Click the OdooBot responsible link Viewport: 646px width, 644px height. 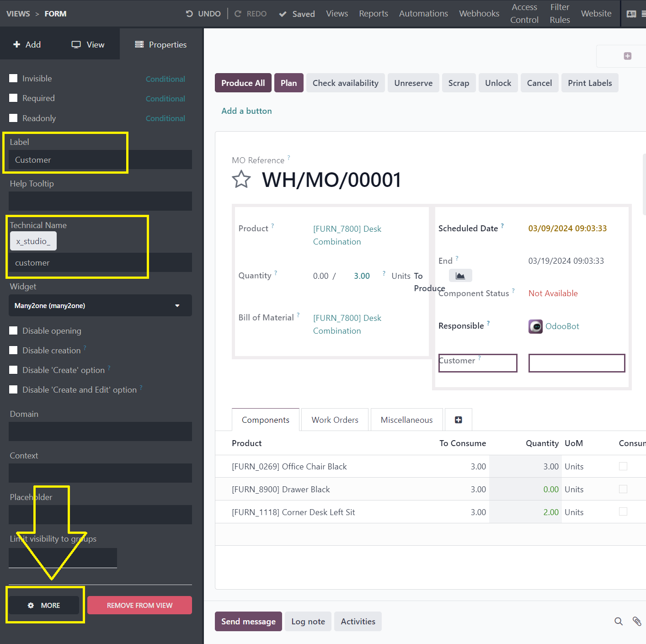[562, 326]
